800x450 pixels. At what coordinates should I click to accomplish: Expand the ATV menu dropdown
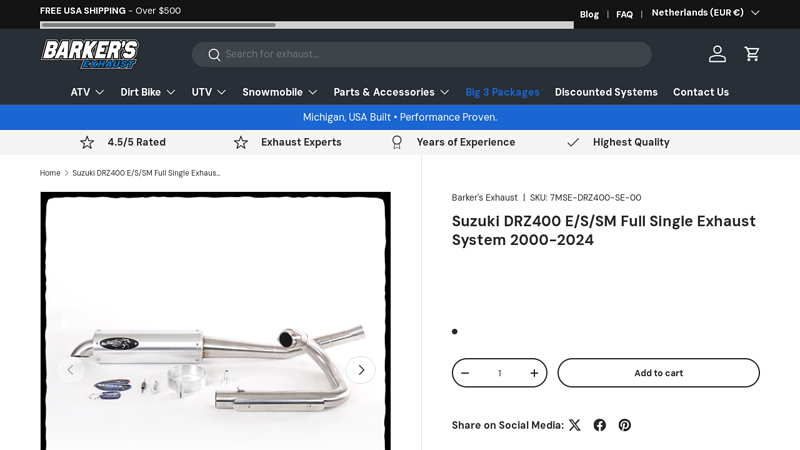(87, 92)
